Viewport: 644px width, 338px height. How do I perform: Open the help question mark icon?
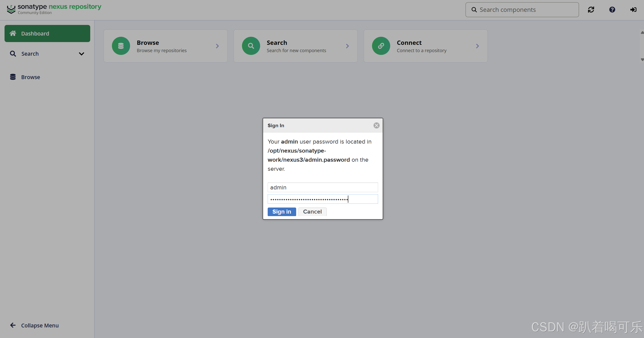pos(612,10)
